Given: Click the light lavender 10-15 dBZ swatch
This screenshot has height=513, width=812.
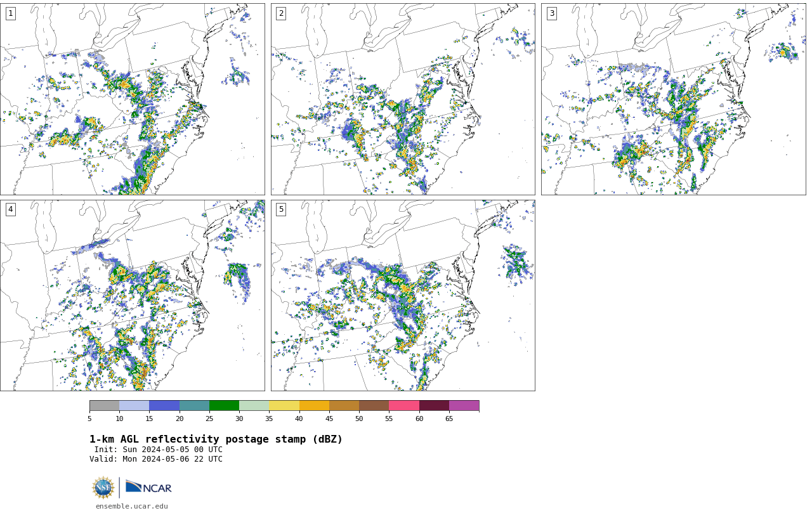Looking at the screenshot, I should click(134, 406).
